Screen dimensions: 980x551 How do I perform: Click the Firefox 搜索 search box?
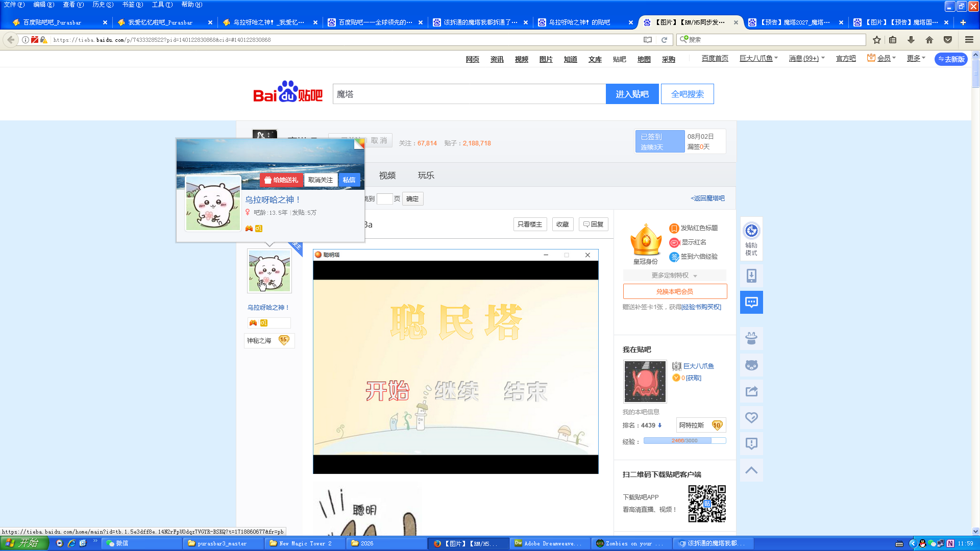pyautogui.click(x=771, y=40)
